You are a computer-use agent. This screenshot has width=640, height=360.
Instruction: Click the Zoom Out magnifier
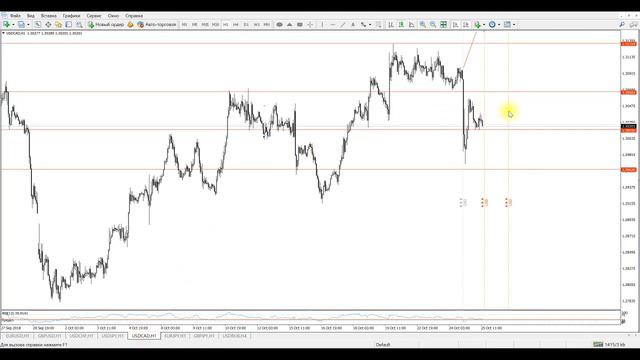point(433,24)
